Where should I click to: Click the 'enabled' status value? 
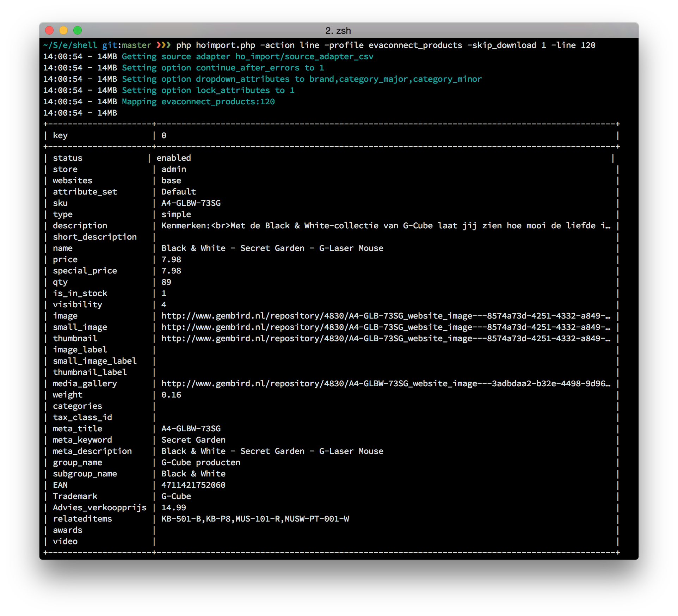173,158
